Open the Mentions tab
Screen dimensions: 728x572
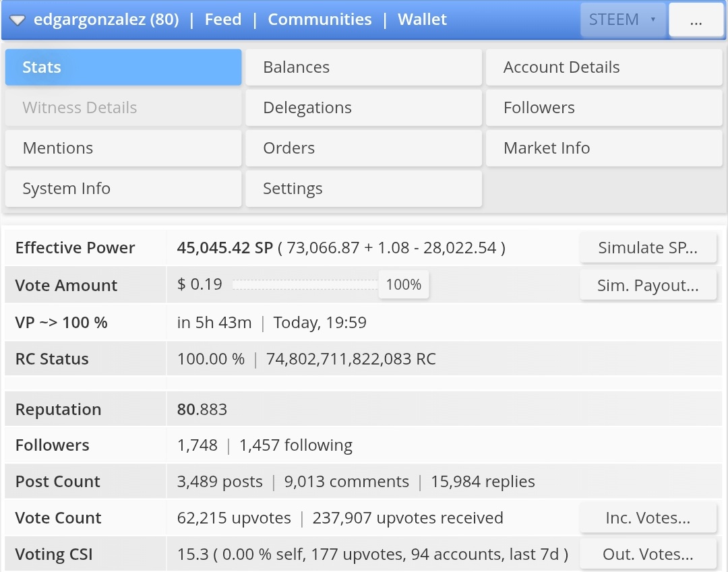pos(123,148)
